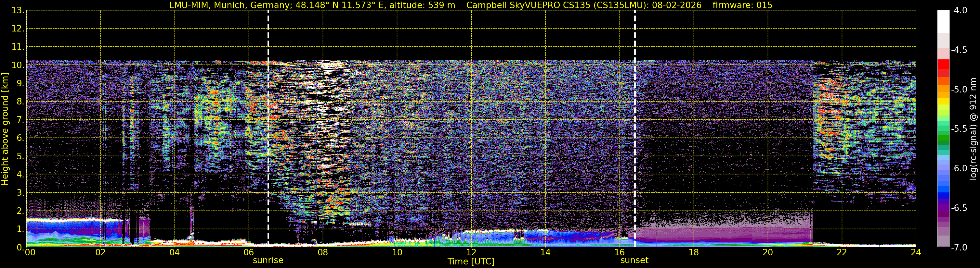Click the white dashed sunrise marker line

(268, 128)
